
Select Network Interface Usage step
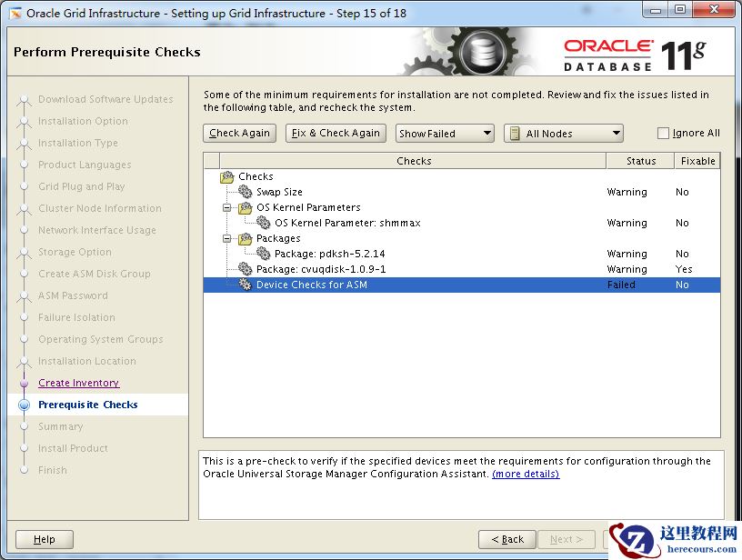point(97,230)
